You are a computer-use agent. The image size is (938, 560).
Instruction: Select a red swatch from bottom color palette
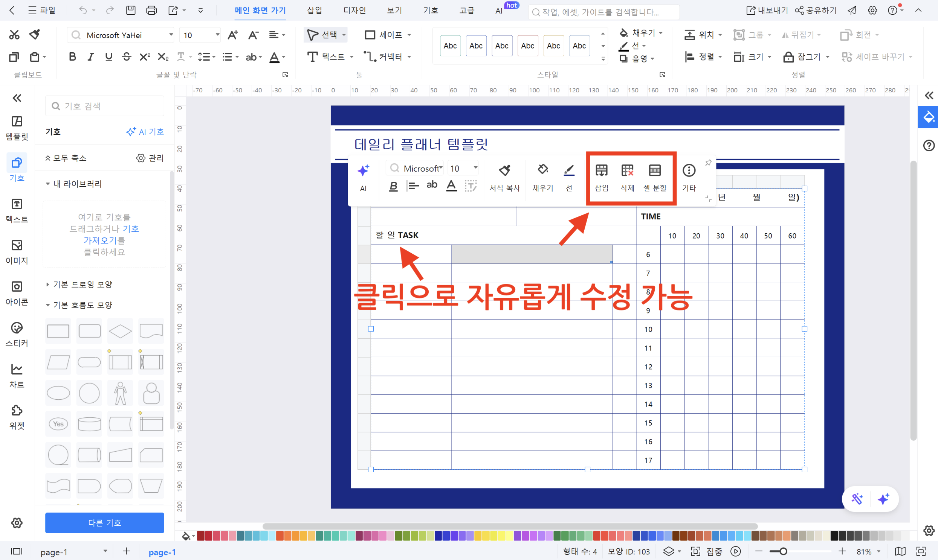[x=201, y=536]
